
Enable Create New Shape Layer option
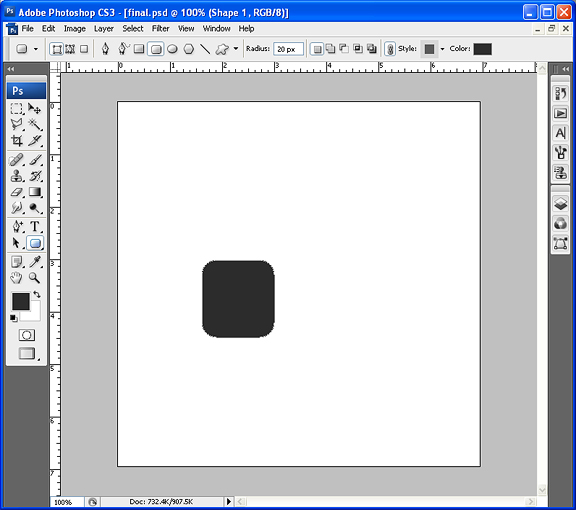(x=317, y=49)
